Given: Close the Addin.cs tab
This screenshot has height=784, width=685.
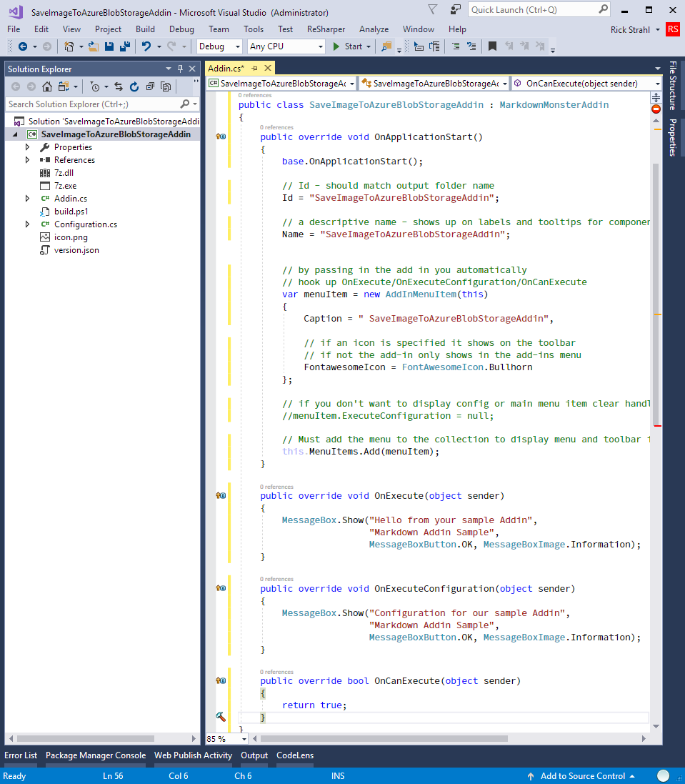Looking at the screenshot, I should [x=268, y=68].
